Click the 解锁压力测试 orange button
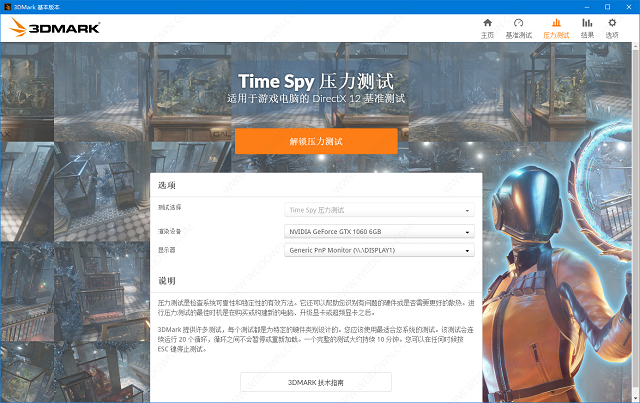This screenshot has width=640, height=403. point(316,141)
